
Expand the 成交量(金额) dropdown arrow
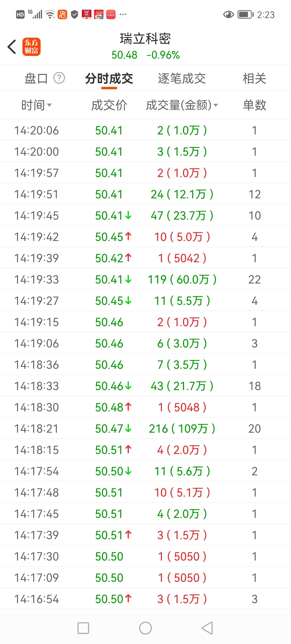[x=216, y=105]
